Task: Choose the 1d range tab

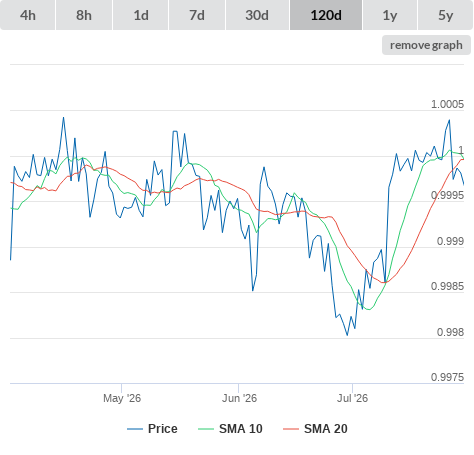Action: (141, 15)
